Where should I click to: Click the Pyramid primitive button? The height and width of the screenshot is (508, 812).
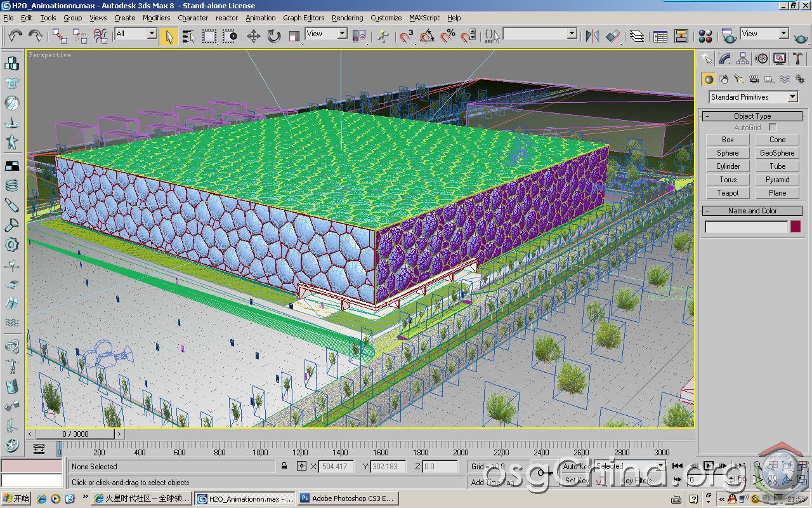777,180
